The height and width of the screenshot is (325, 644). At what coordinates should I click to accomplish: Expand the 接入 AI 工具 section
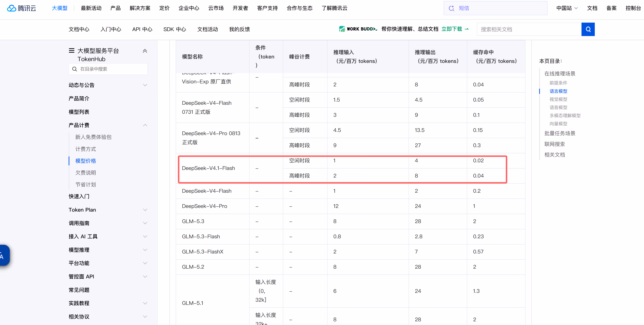click(x=145, y=237)
